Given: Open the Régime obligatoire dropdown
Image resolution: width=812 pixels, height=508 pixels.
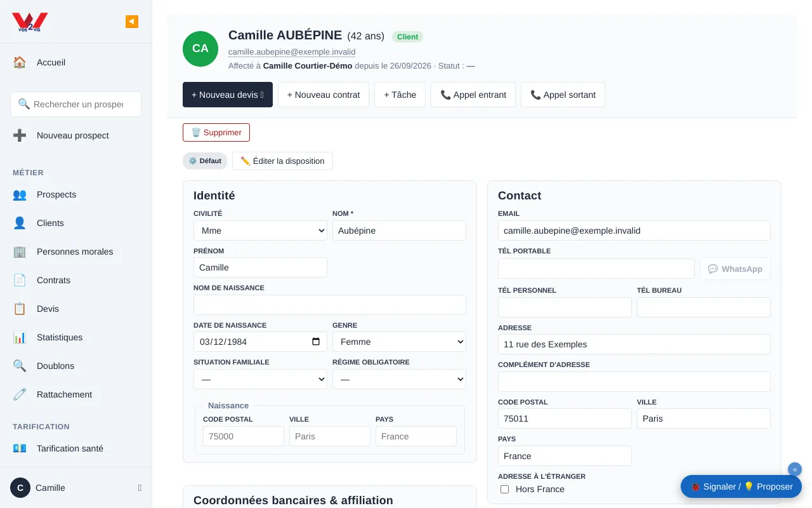Looking at the screenshot, I should [399, 379].
